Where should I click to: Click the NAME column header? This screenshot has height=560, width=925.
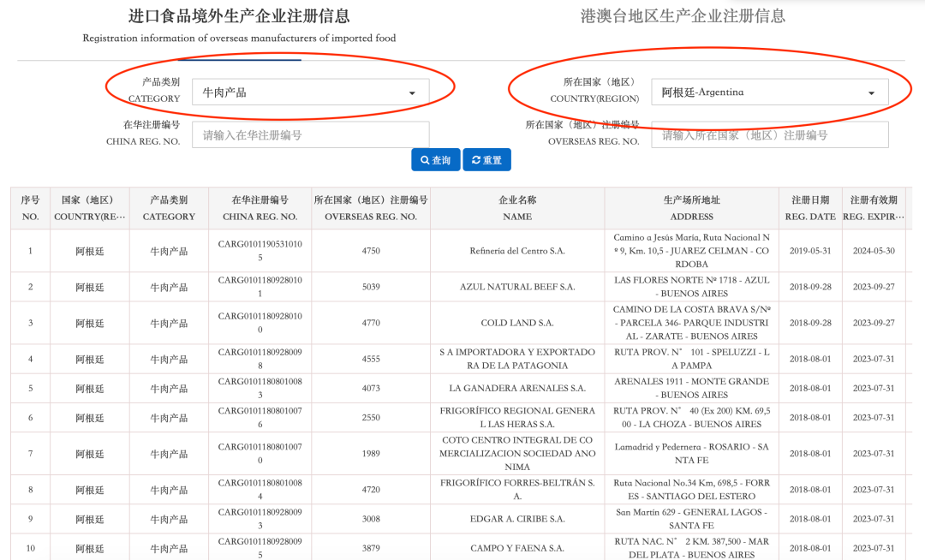pyautogui.click(x=516, y=208)
